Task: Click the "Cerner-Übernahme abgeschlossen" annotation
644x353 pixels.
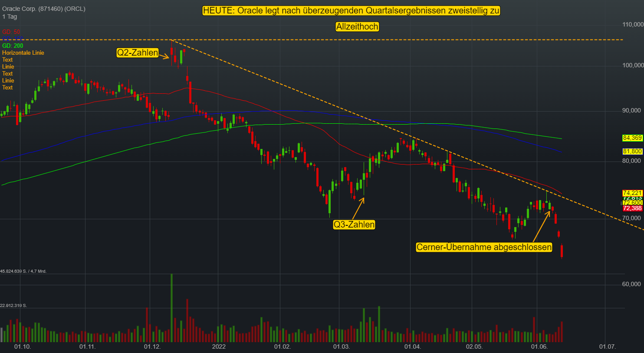Action: (x=484, y=247)
